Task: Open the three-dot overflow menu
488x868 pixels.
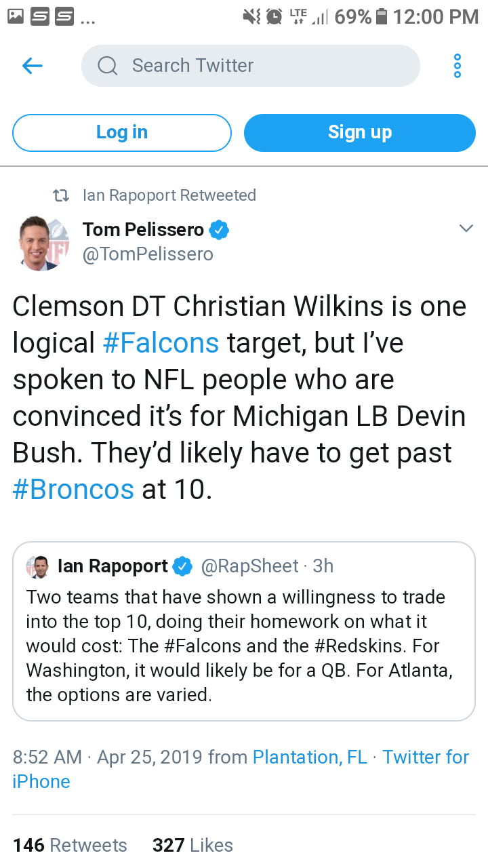Action: (x=457, y=66)
